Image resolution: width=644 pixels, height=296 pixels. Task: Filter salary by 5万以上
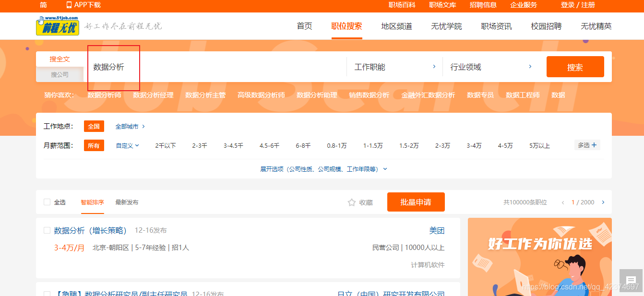tap(539, 145)
